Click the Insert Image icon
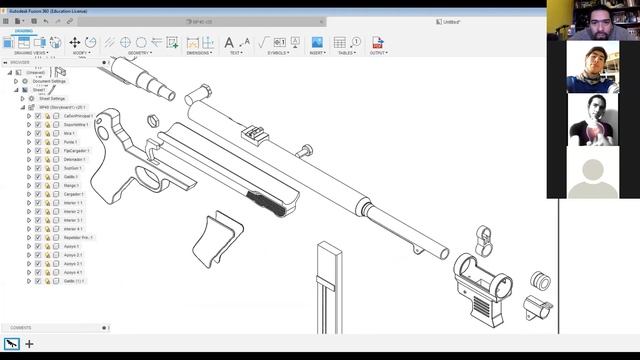 pyautogui.click(x=317, y=42)
